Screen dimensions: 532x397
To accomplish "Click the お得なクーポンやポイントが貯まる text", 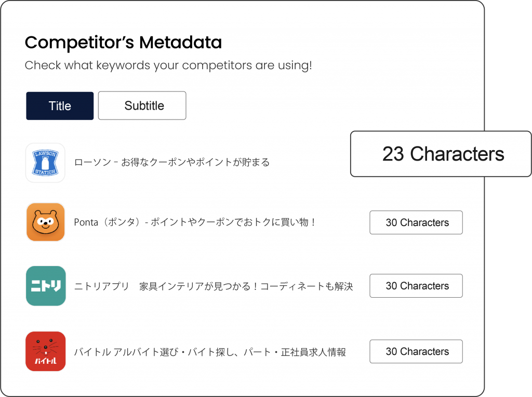I will pos(195,163).
